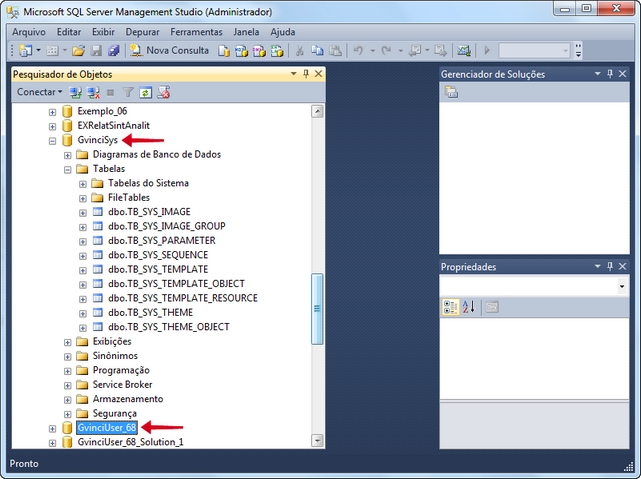Click the alphabetical sort icon in Propriedades
Screen dimensions: 641x479
pos(468,307)
